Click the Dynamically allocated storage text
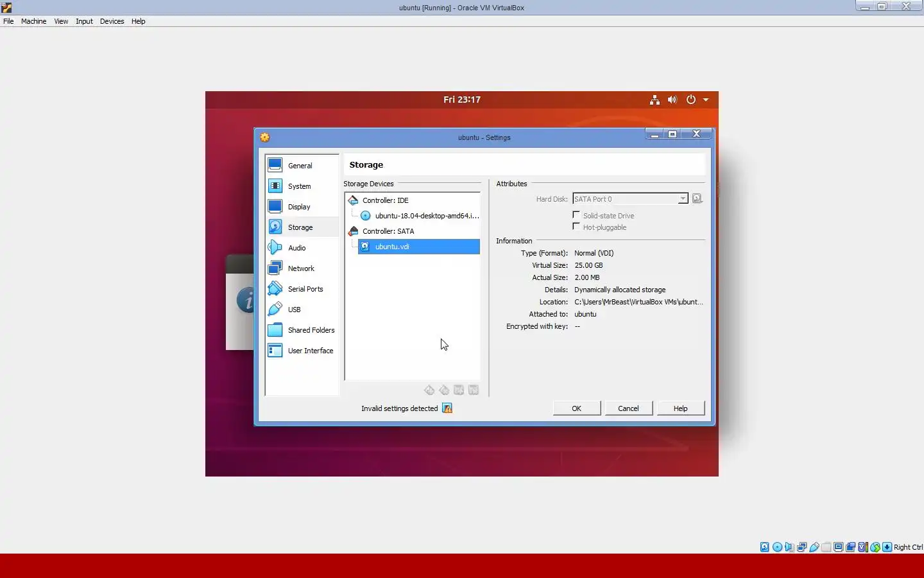This screenshot has width=924, height=578. pyautogui.click(x=620, y=290)
